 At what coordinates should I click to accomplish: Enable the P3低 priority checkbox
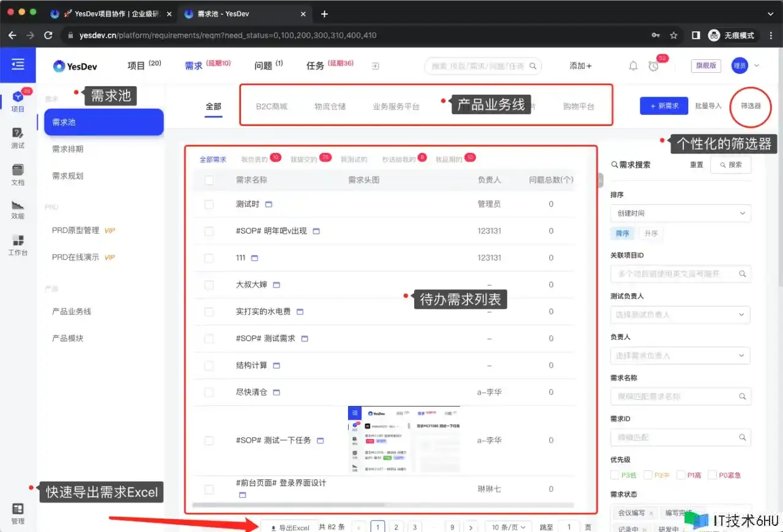pos(615,475)
